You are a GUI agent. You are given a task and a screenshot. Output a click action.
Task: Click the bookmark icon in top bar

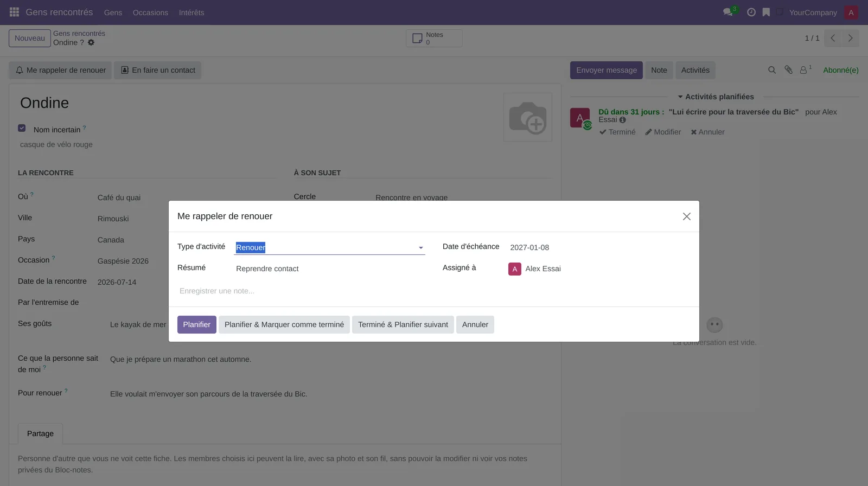(766, 12)
